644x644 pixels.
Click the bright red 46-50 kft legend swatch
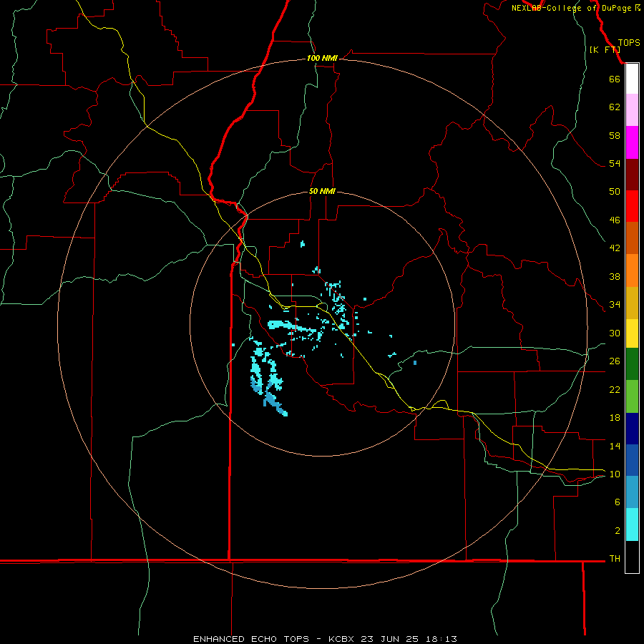tap(632, 206)
